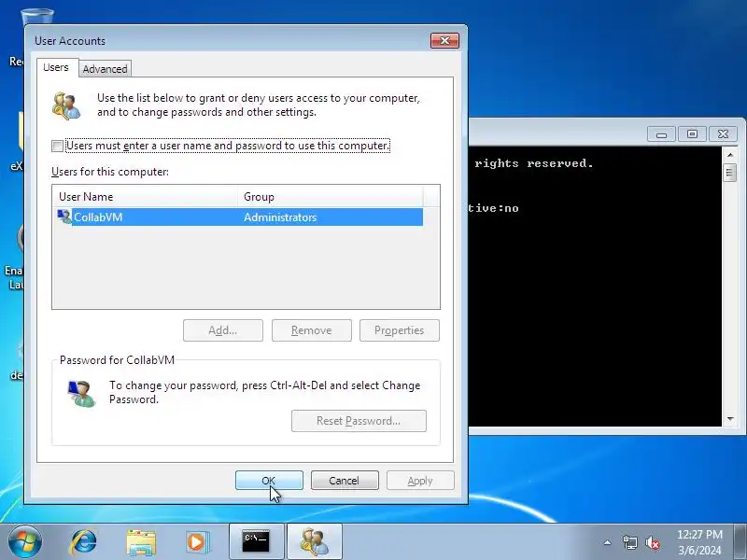Maximize the Command Prompt window

tap(692, 134)
